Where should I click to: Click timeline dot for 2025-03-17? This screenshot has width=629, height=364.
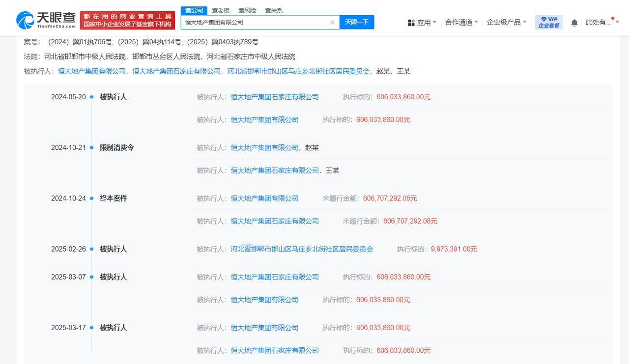(91, 328)
